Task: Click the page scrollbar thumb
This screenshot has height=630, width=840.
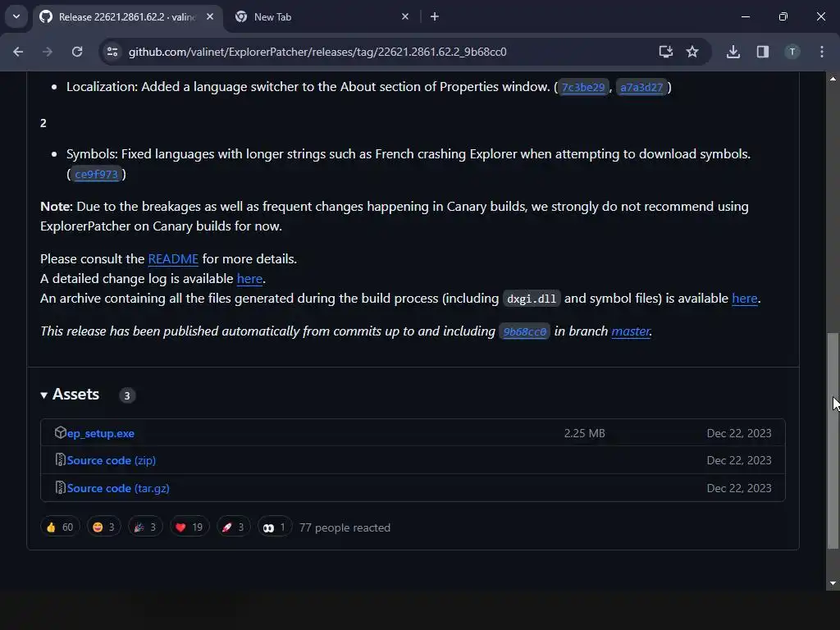Action: [833, 441]
